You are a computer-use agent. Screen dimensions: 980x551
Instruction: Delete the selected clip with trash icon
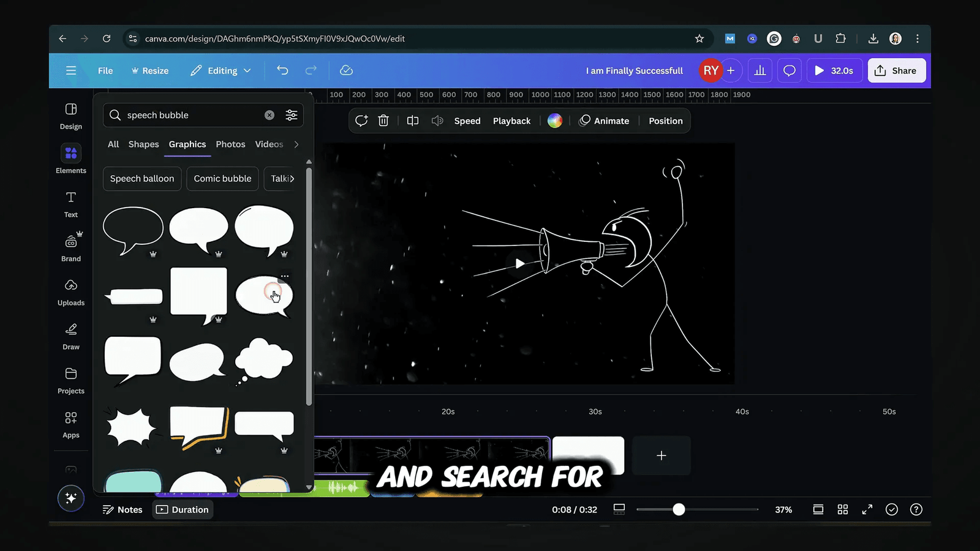(x=383, y=121)
